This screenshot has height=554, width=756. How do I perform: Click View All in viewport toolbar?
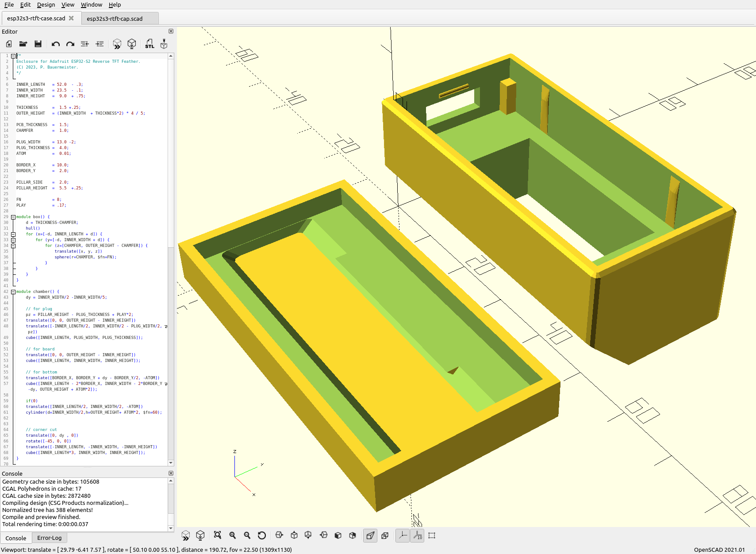[x=218, y=535]
